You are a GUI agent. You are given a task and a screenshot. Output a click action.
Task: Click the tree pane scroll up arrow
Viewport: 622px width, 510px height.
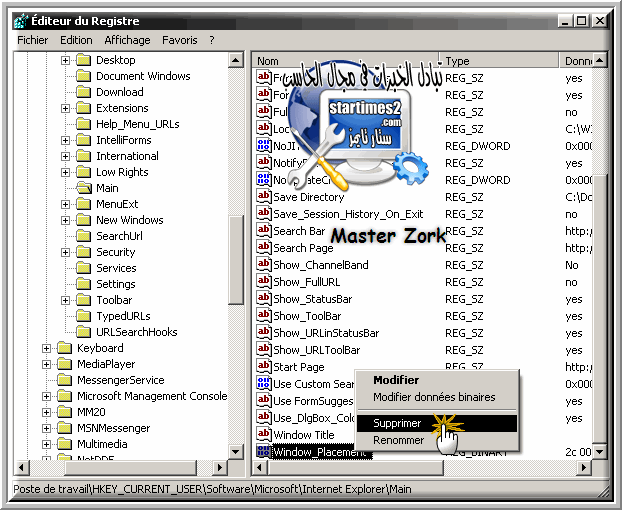(x=236, y=60)
